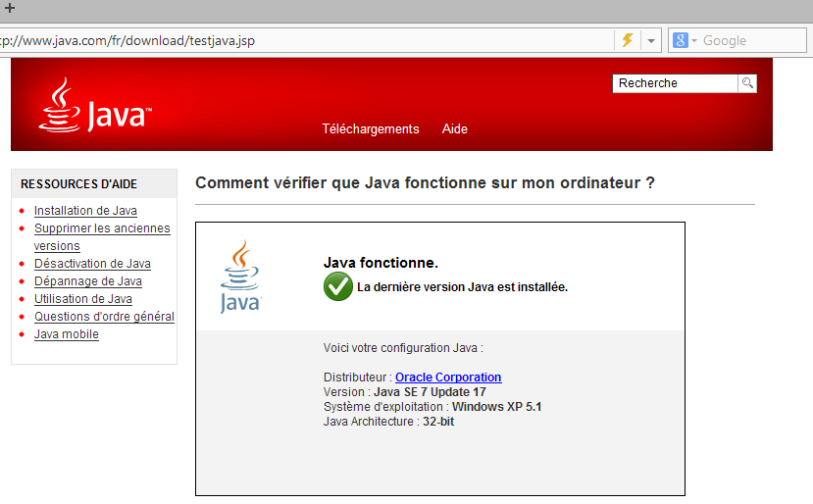Focus the Recherche search field
The height and width of the screenshot is (504, 813).
click(x=675, y=83)
